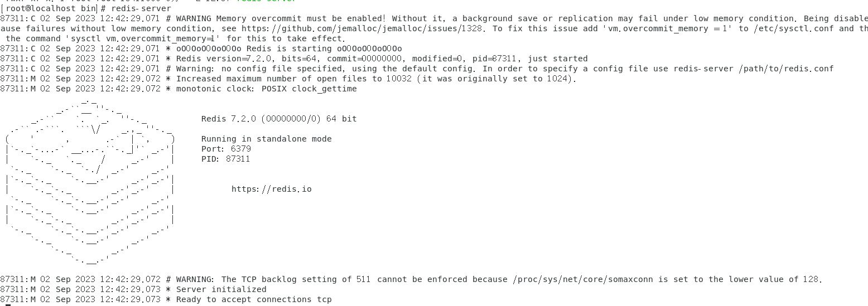Click the sysctl vm.overcommit_memory=1 command text

pos(145,38)
